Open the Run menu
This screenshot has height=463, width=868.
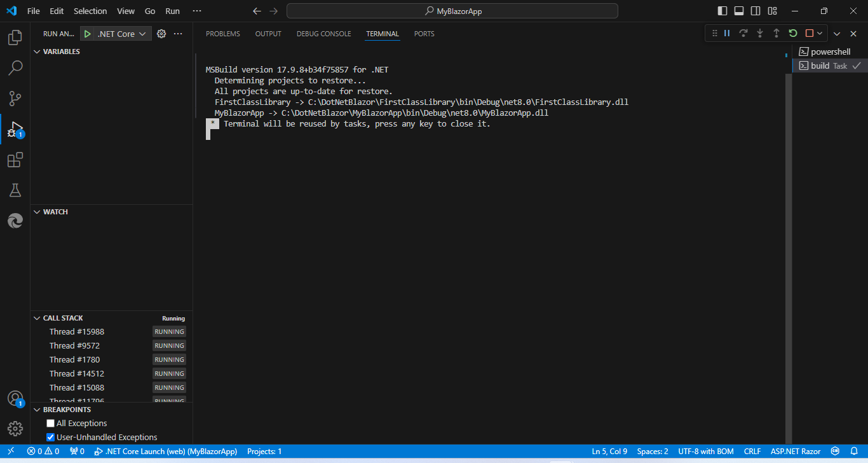(x=172, y=11)
